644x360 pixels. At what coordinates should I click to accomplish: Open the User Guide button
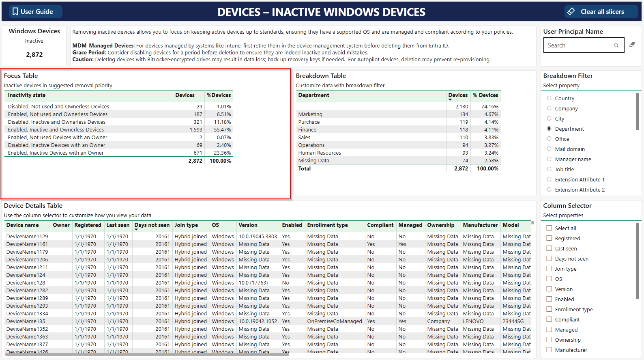click(x=32, y=11)
